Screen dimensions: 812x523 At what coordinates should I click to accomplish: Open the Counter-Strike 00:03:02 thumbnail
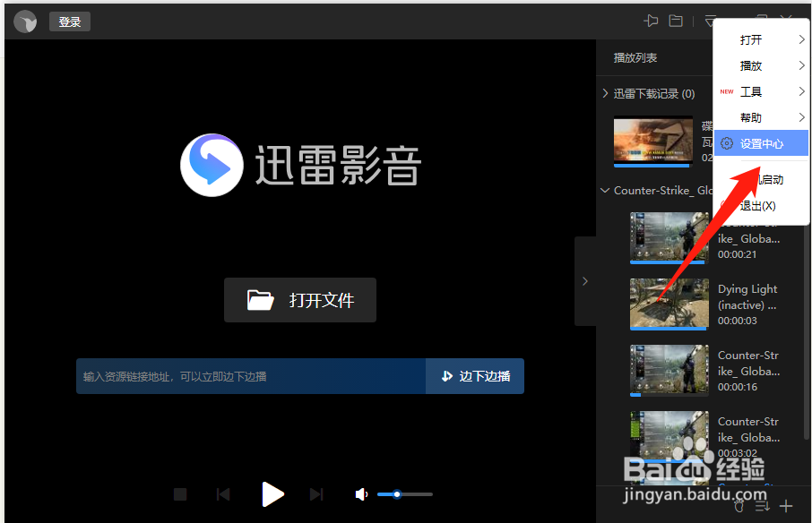point(669,436)
